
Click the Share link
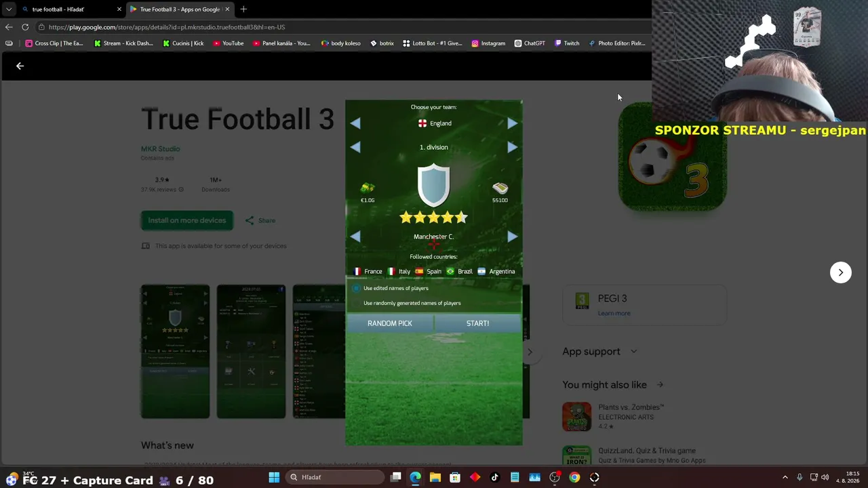[x=260, y=220]
